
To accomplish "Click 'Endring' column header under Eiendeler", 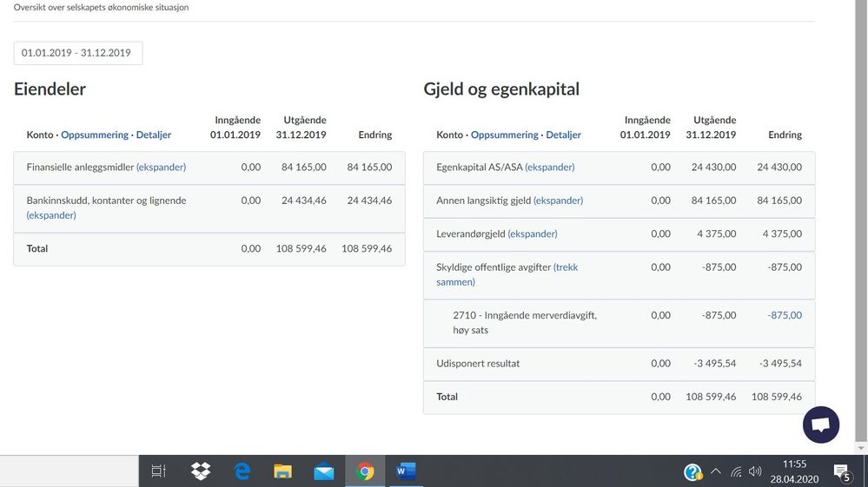I will pyautogui.click(x=374, y=135).
